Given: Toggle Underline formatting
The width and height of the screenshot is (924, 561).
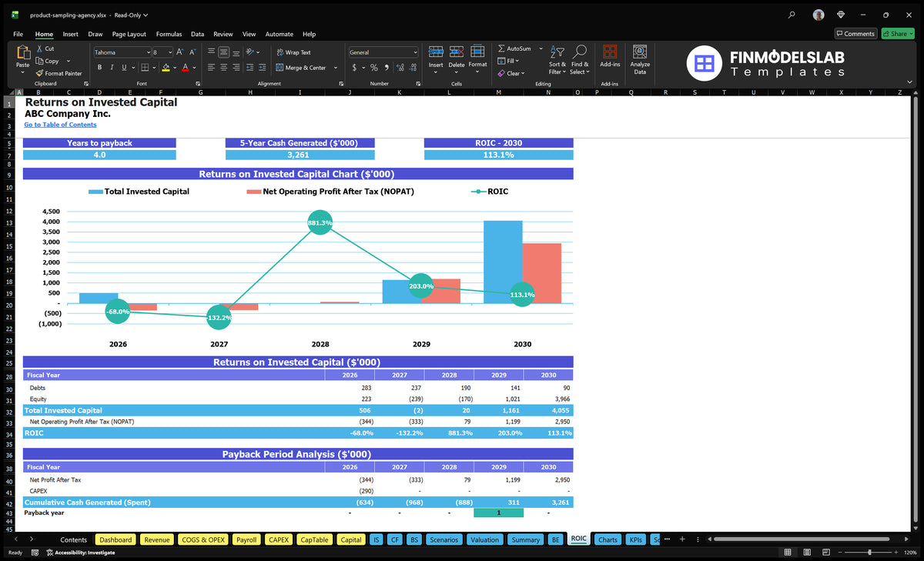Looking at the screenshot, I should pos(124,68).
